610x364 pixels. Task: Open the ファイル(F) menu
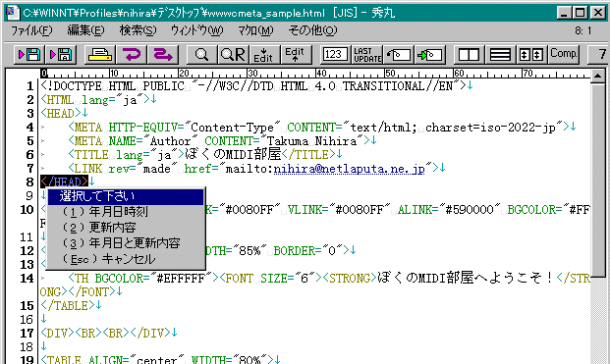point(31,30)
